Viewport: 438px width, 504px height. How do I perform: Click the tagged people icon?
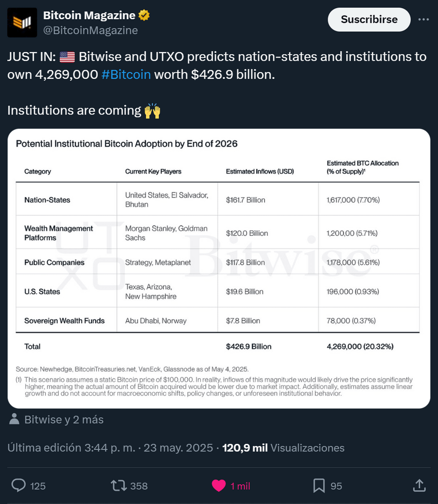click(x=14, y=419)
